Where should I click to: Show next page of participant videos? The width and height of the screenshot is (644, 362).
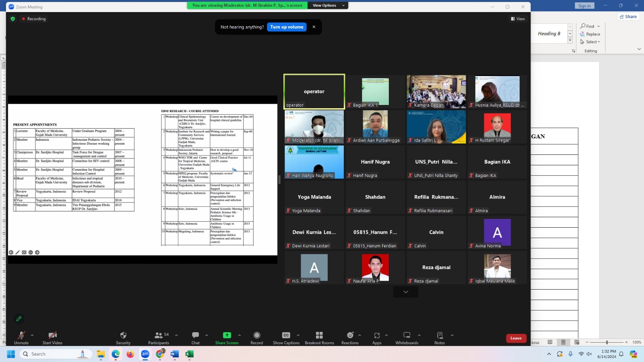406,292
